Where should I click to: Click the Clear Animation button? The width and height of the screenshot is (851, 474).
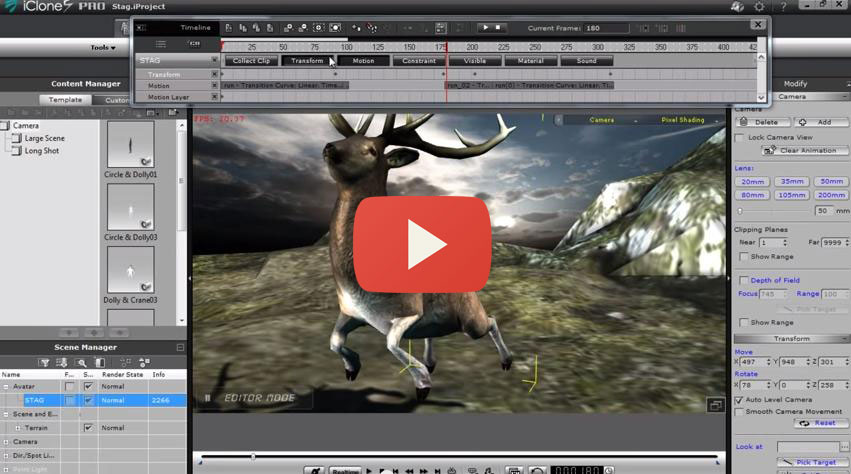tap(804, 150)
